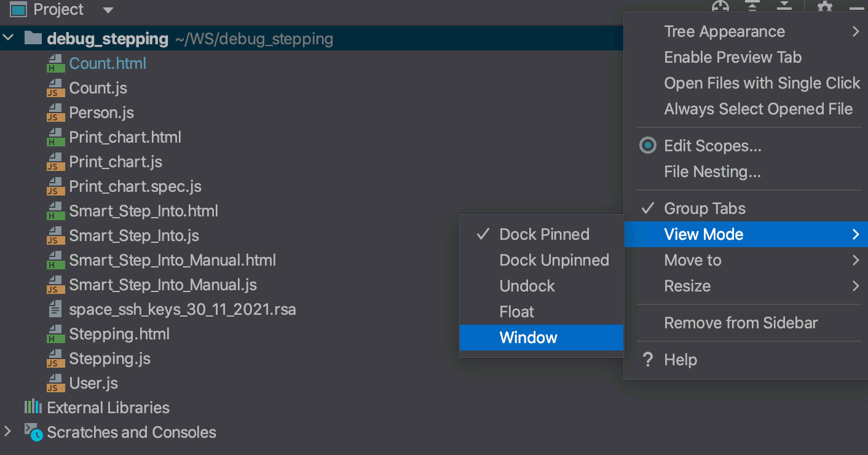868x455 pixels.
Task: Expand Scratches and Consoles
Action: coord(9,432)
